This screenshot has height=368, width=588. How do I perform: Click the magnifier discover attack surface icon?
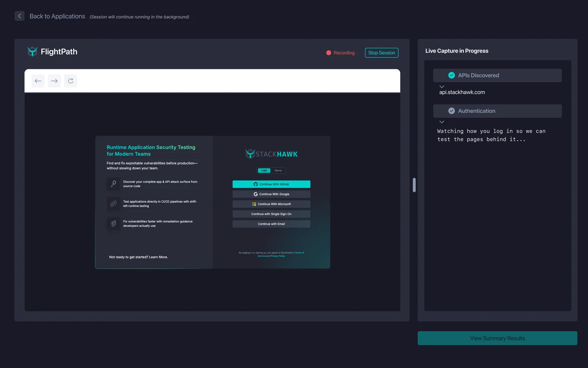coord(114,184)
